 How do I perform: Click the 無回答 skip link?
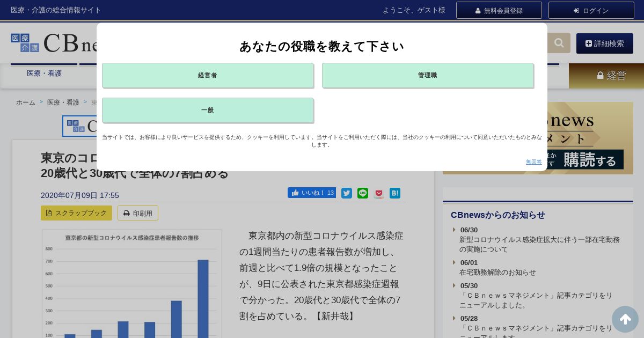click(x=533, y=161)
